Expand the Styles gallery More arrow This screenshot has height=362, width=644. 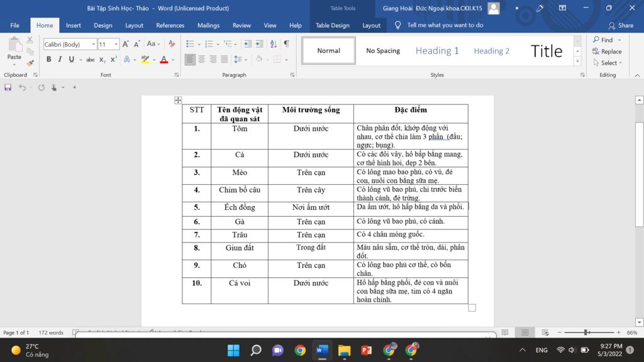click(577, 62)
